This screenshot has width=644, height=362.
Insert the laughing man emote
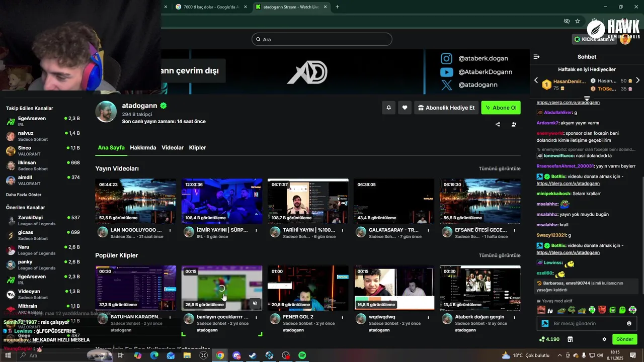point(541,310)
